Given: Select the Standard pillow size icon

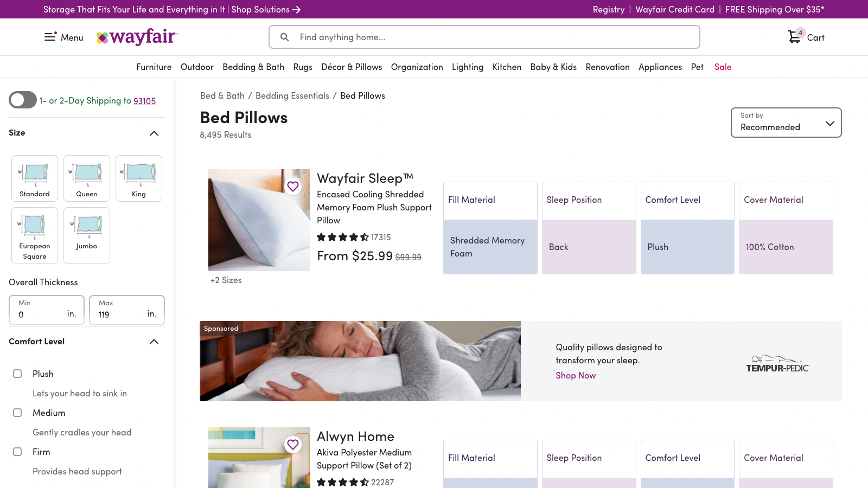Looking at the screenshot, I should (x=35, y=178).
